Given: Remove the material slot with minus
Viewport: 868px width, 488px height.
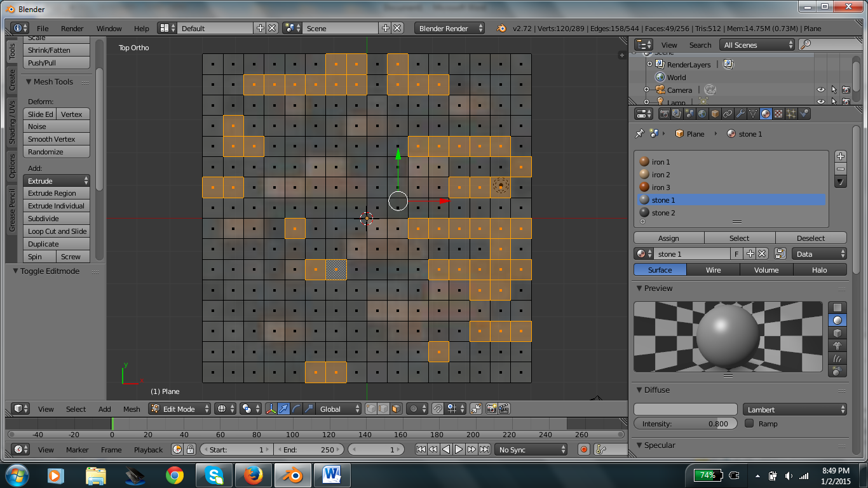Looking at the screenshot, I should 841,169.
